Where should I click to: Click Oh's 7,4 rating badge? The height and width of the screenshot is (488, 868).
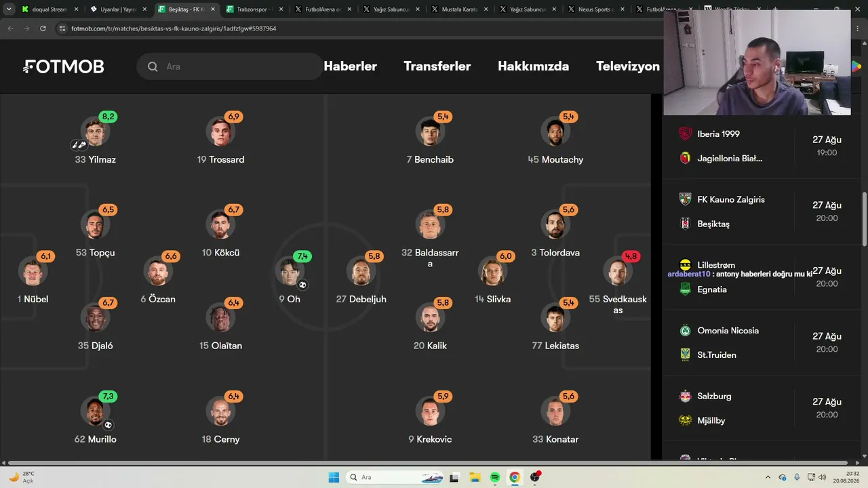coord(302,256)
